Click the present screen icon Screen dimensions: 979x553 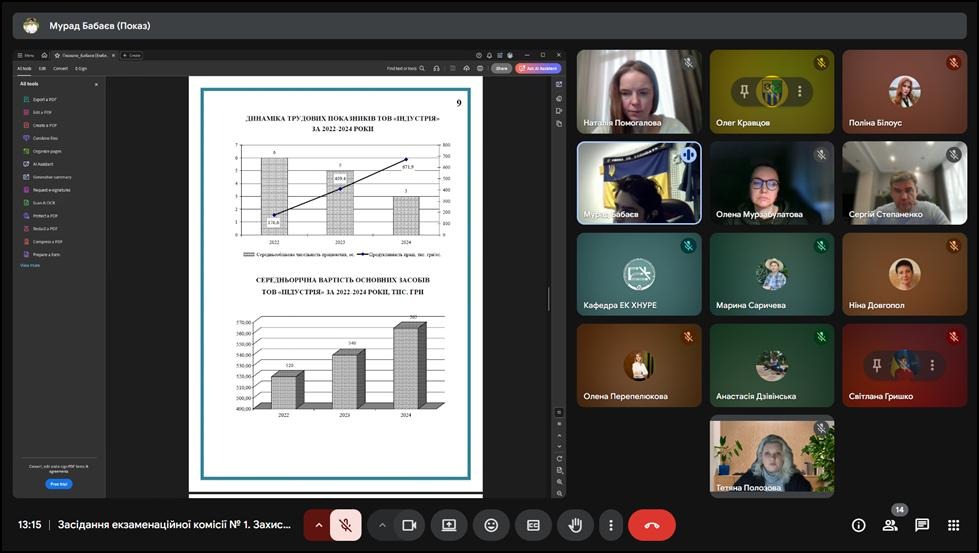(x=449, y=525)
